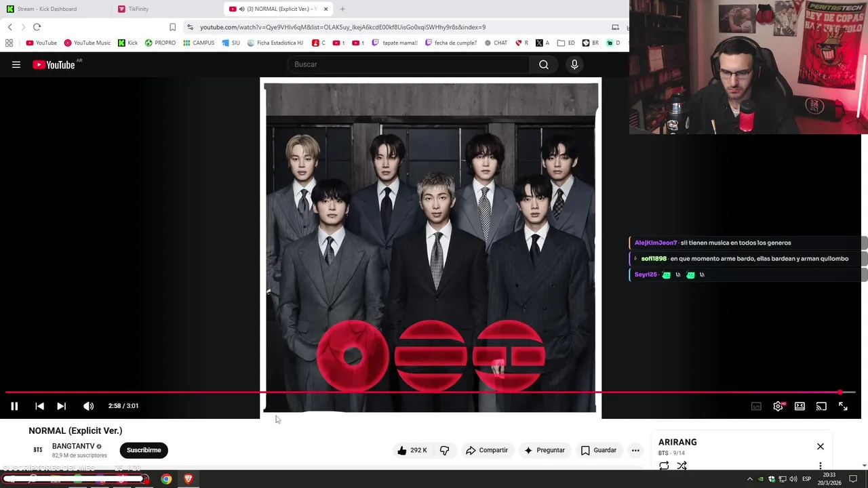
Task: Open the player settings gear
Action: pyautogui.click(x=778, y=406)
